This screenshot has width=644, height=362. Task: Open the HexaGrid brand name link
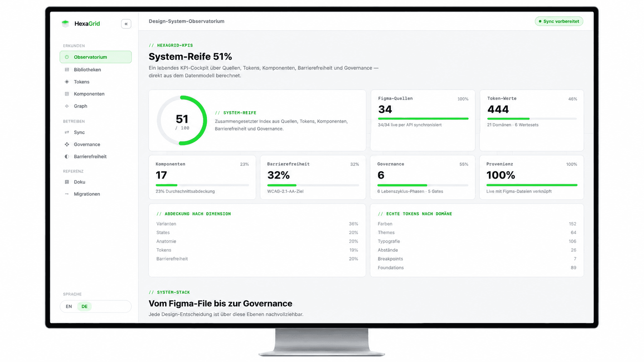tap(87, 23)
